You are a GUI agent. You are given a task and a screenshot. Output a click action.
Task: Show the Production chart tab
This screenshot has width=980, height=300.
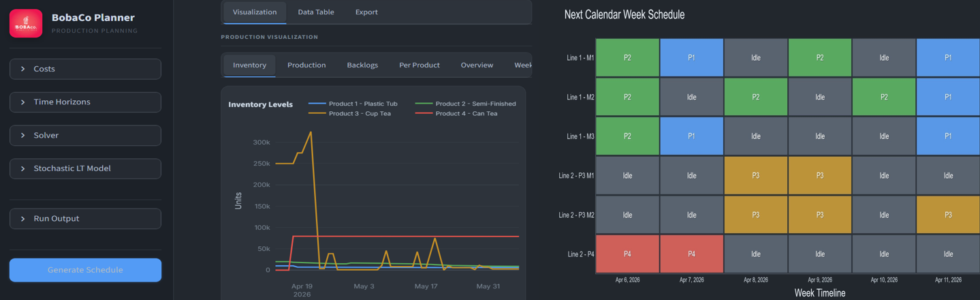[x=306, y=65]
